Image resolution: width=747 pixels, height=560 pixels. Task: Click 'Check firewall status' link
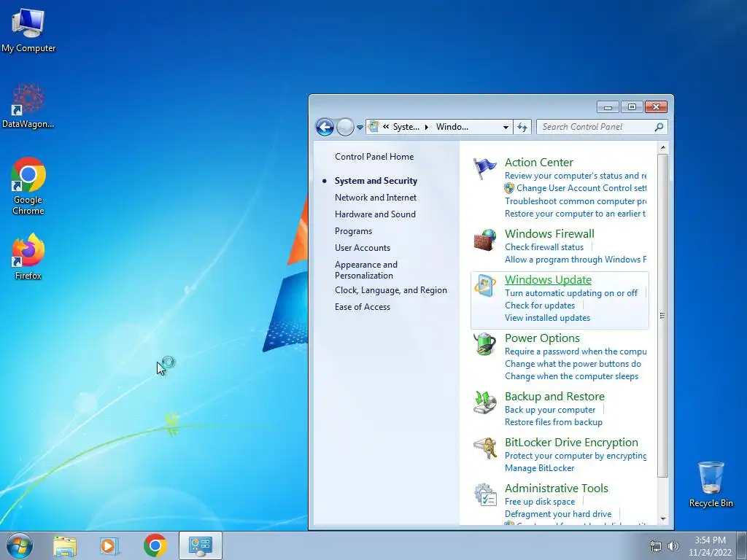click(544, 247)
